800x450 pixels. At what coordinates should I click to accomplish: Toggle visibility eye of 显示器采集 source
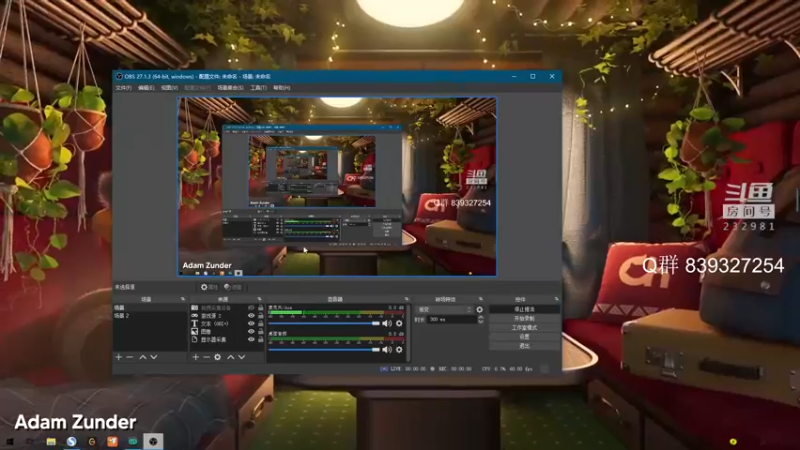click(x=251, y=339)
